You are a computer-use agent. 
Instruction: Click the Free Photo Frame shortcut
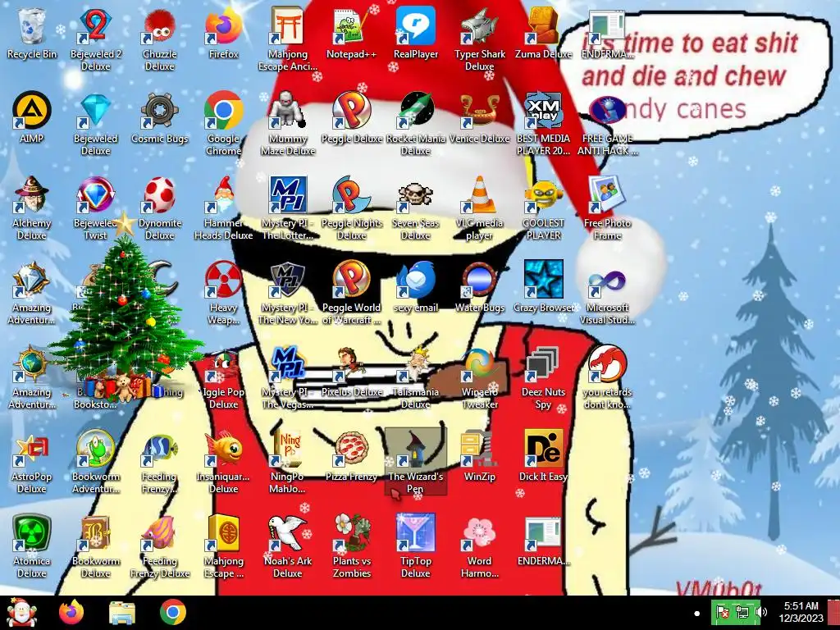(x=607, y=208)
